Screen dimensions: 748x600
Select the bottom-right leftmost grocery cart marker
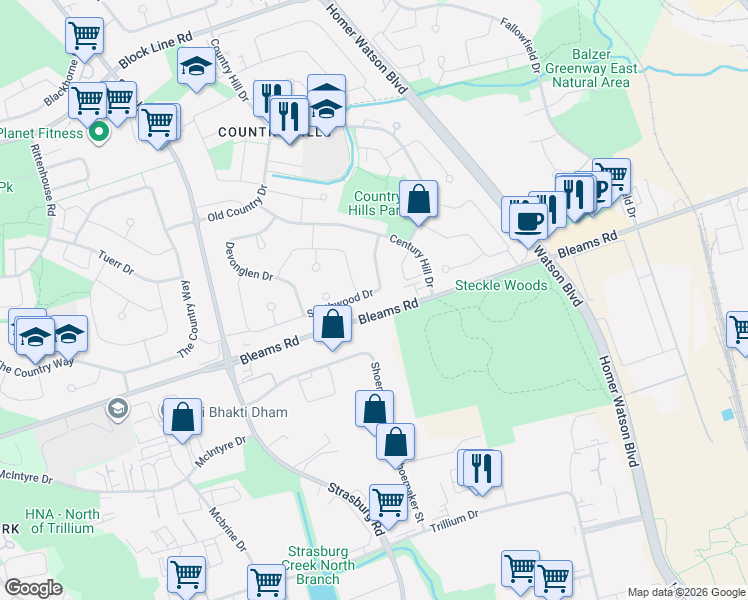[x=520, y=571]
